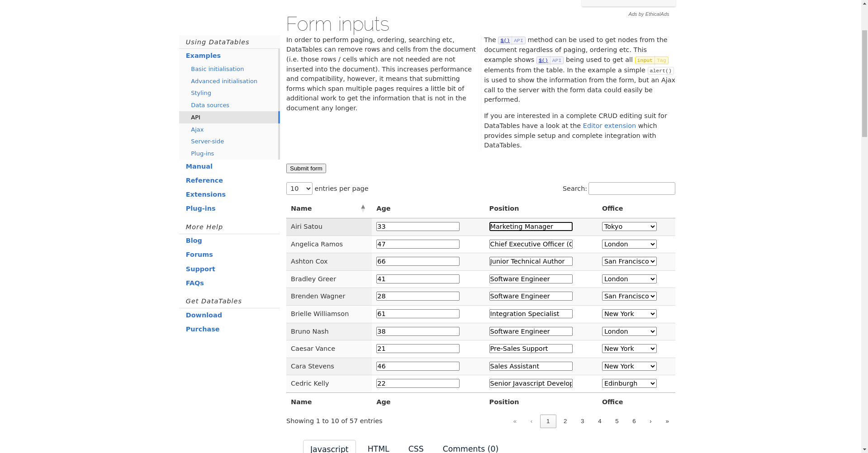
Task: Click in the Search input field
Action: point(631,189)
